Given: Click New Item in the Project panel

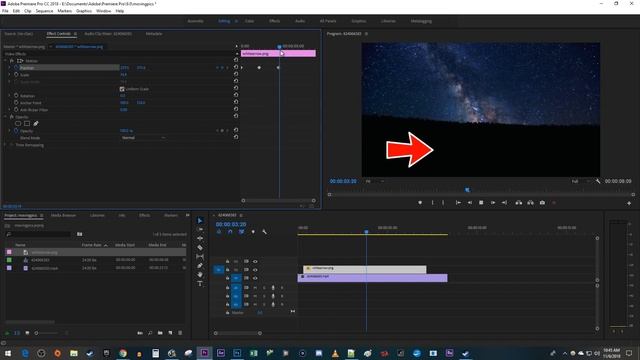Looking at the screenshot, I should pos(170,333).
